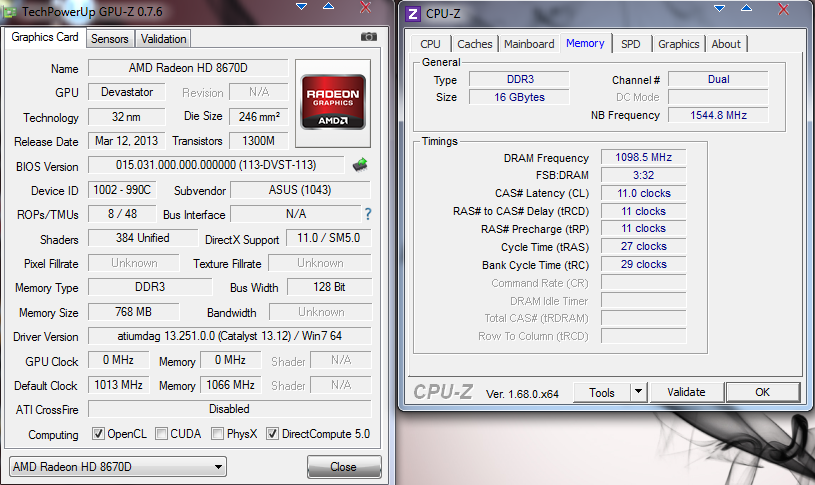Click the ROPs/TMUs value 8 / 48
This screenshot has width=815, height=485.
point(122,214)
